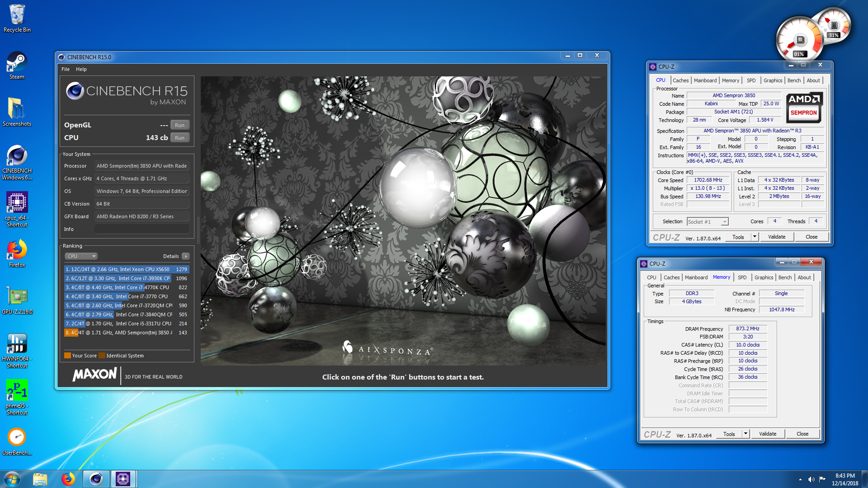868x488 pixels.
Task: Open the Action Center flag icon
Action: pos(822,479)
